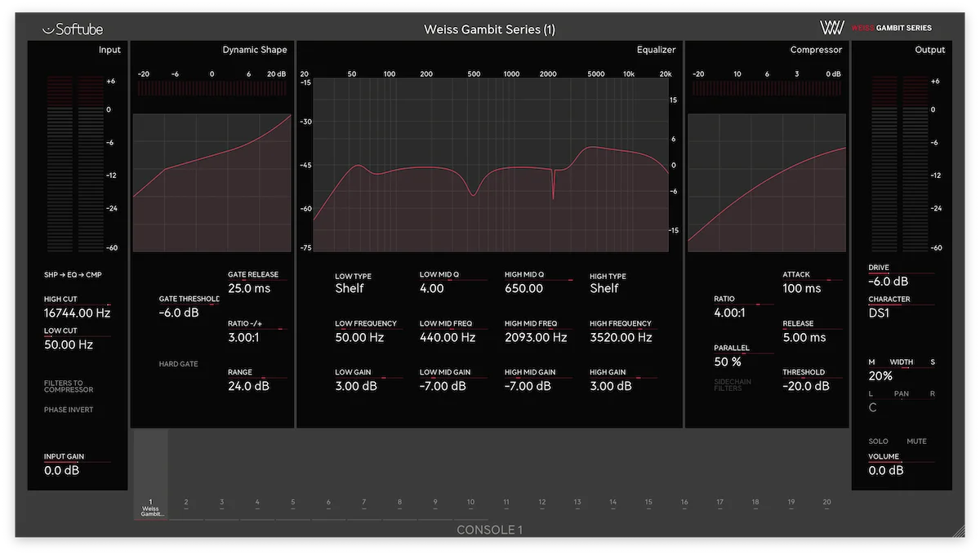980x555 pixels.
Task: Open the High Type Shelf selector
Action: [608, 283]
